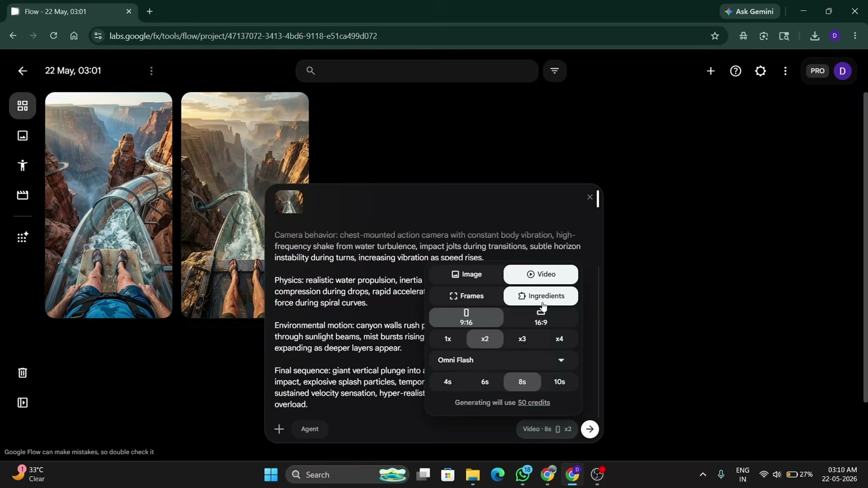The image size is (868, 488).
Task: Click the plus icon in top toolbar
Action: pyautogui.click(x=711, y=71)
